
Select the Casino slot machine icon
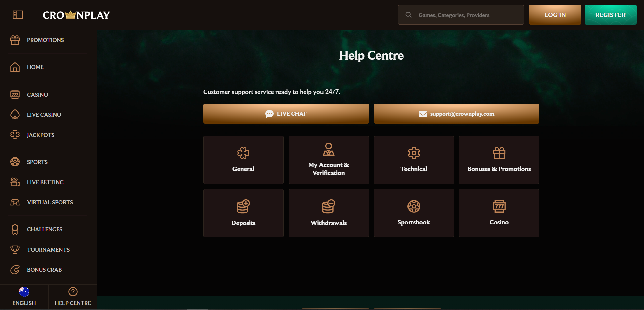click(15, 94)
